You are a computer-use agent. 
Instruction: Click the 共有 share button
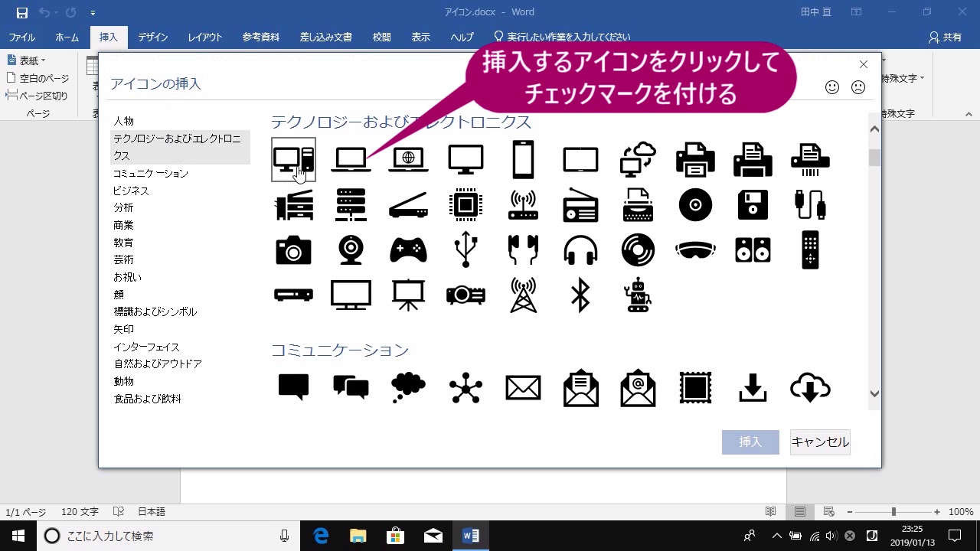point(945,37)
